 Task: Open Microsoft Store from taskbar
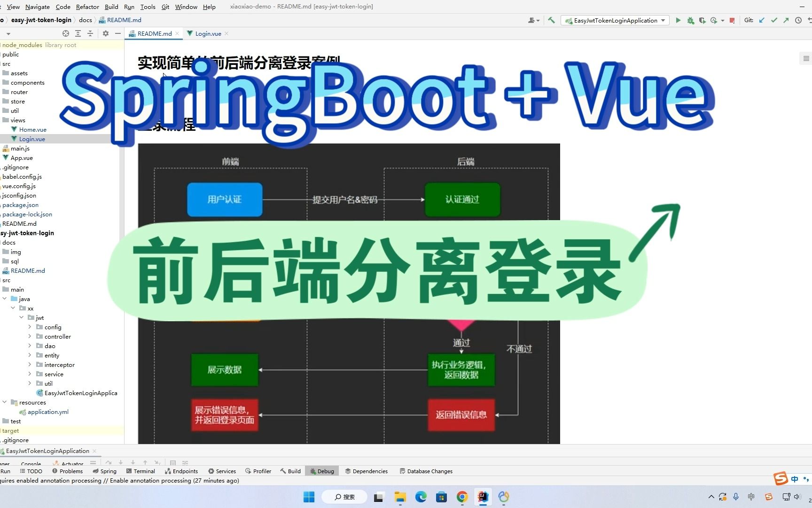(441, 497)
